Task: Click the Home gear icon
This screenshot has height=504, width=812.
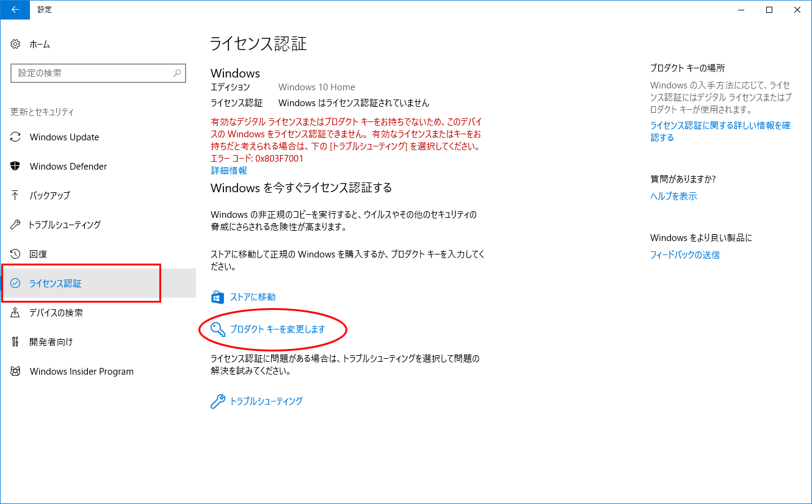Action: 16,44
